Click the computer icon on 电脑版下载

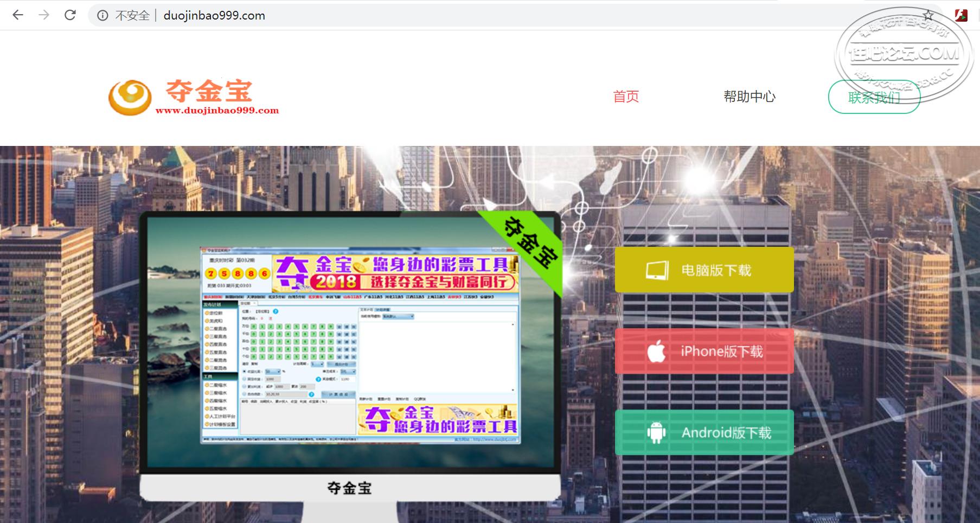pos(657,270)
